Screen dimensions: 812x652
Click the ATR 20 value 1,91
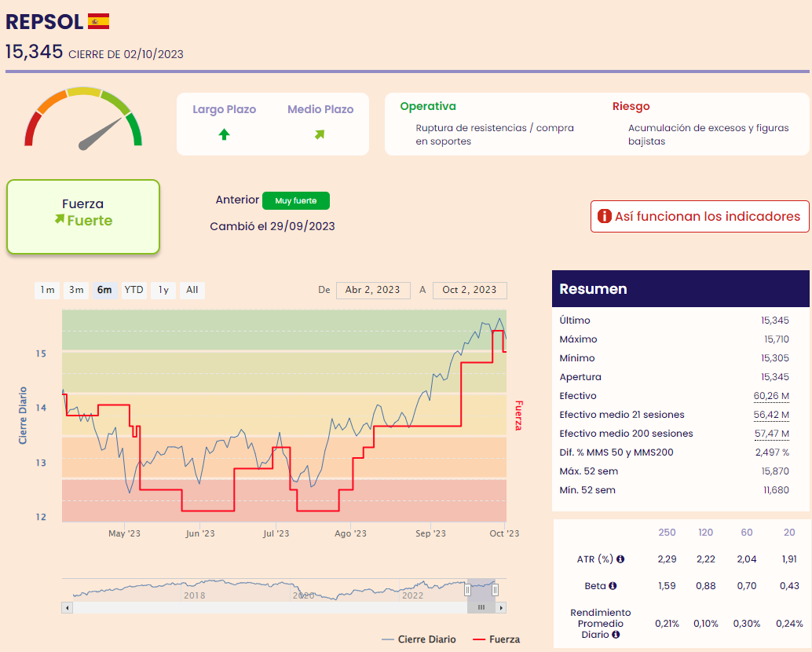pos(789,559)
